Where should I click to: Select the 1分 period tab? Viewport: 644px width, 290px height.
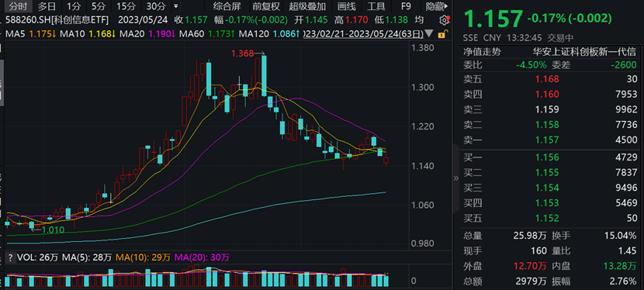(74, 6)
